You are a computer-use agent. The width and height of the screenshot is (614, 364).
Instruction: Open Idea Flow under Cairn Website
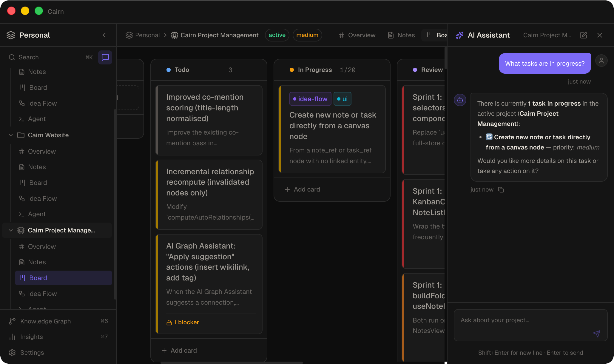(x=64, y=199)
